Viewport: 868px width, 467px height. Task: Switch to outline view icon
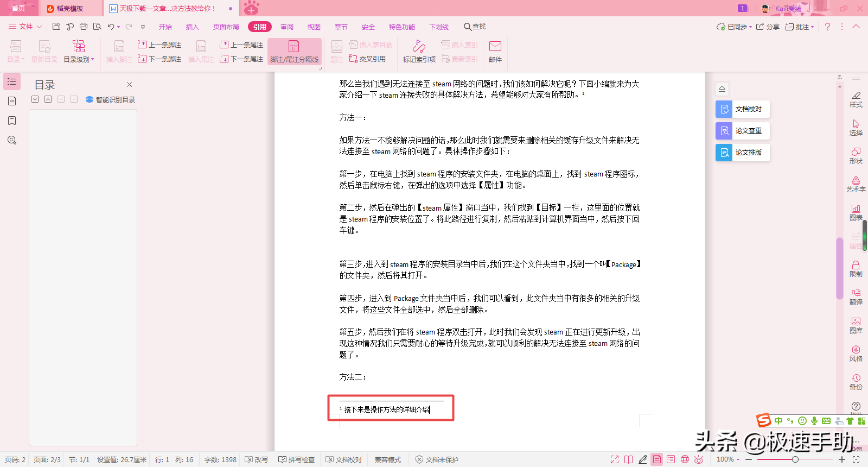671,459
